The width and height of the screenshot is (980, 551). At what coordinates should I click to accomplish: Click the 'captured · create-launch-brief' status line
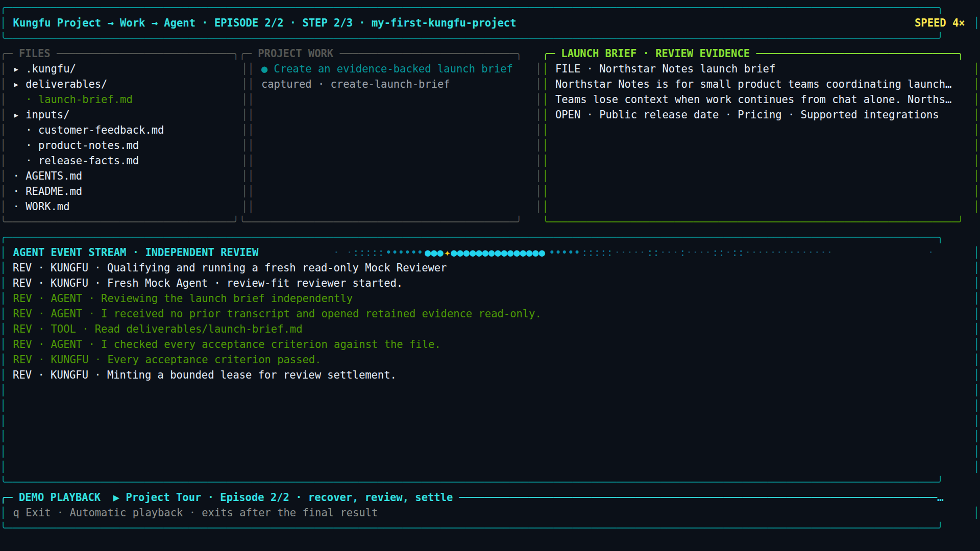click(355, 84)
